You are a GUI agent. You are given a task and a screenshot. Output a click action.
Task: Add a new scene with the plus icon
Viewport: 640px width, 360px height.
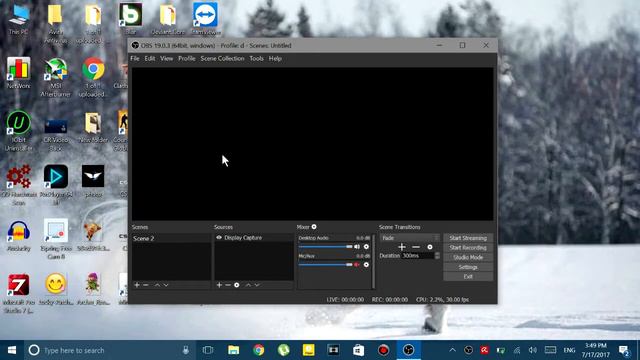coord(137,285)
